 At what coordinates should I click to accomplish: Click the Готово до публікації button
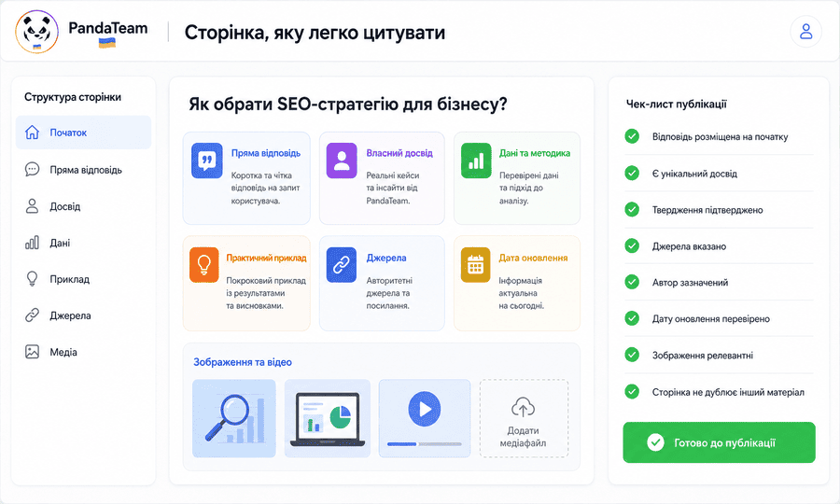tap(719, 442)
